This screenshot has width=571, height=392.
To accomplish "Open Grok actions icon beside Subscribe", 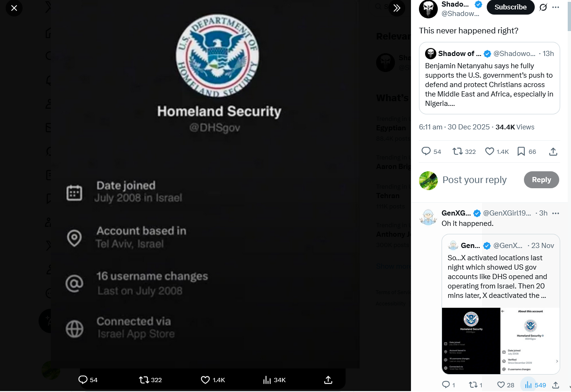I will pos(543,7).
